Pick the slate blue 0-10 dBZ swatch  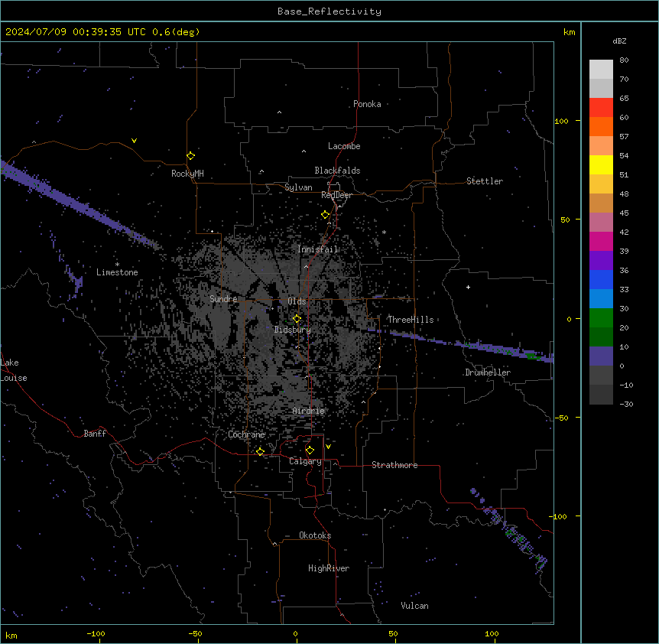pyautogui.click(x=601, y=356)
